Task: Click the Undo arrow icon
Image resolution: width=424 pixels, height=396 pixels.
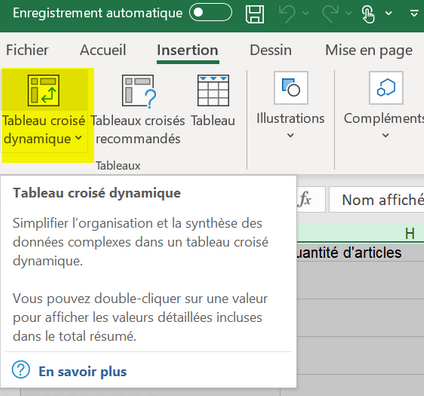Action: 287,14
